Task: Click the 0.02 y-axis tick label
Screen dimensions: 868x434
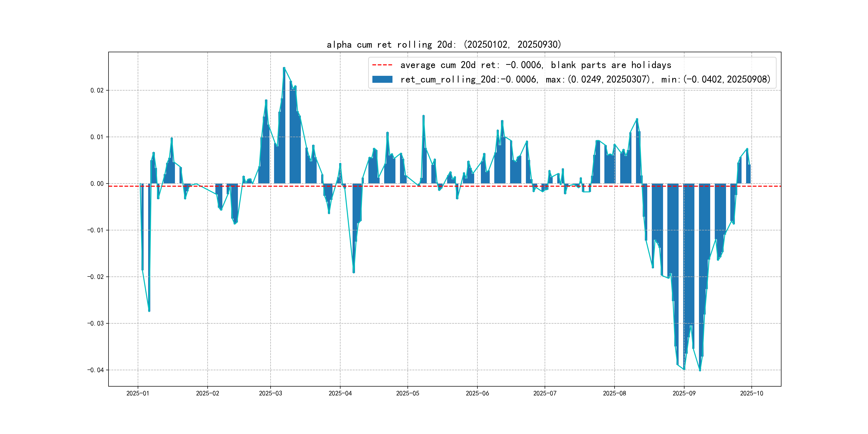Action: click(97, 90)
